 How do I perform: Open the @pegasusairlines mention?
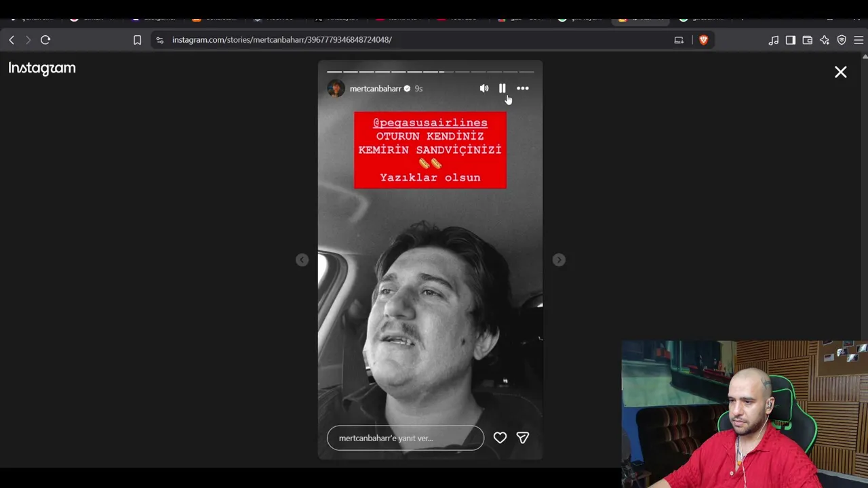(x=430, y=123)
